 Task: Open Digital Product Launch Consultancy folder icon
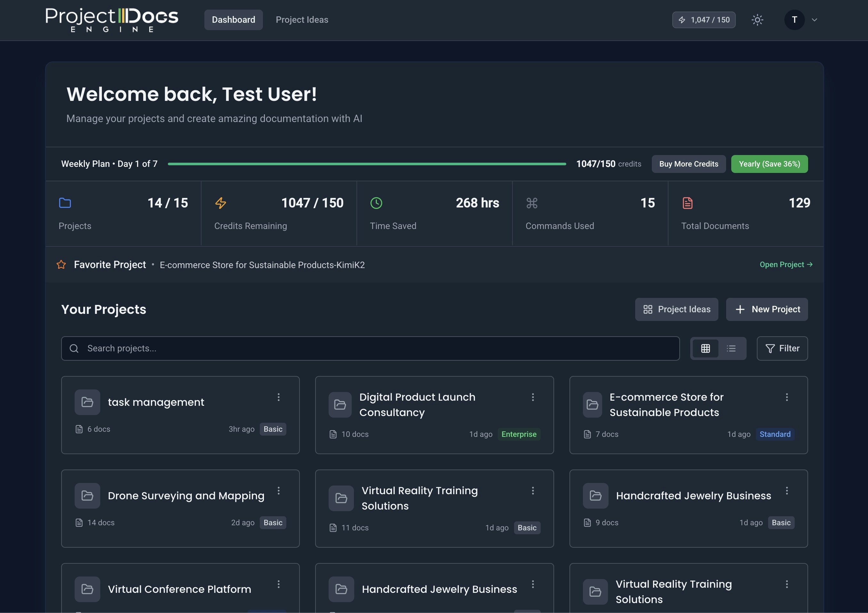tap(340, 405)
